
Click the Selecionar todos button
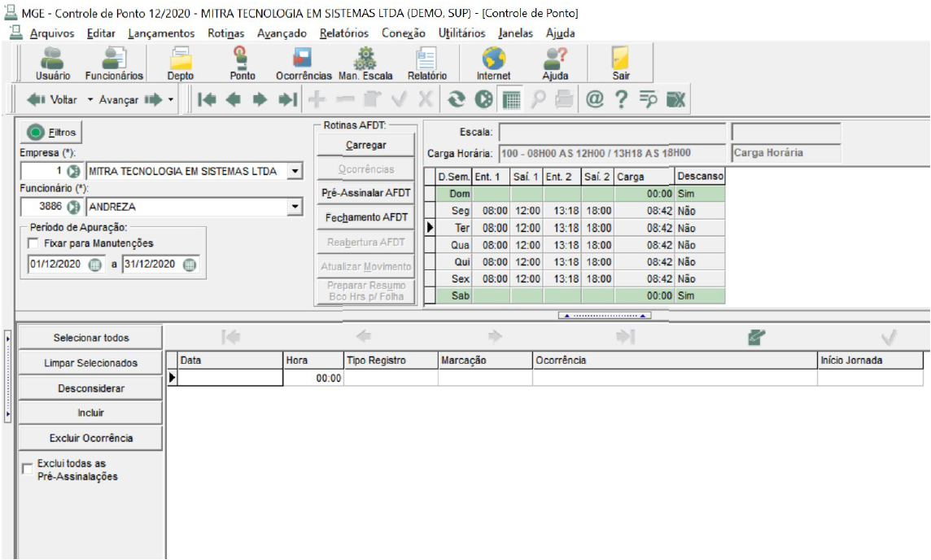pyautogui.click(x=91, y=338)
